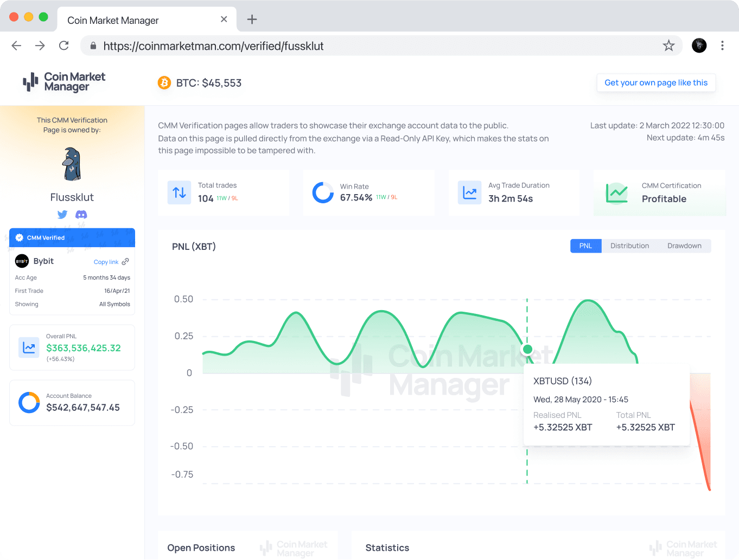
Task: Click the Realised PNL +5.32525 XBT value
Action: click(x=563, y=427)
